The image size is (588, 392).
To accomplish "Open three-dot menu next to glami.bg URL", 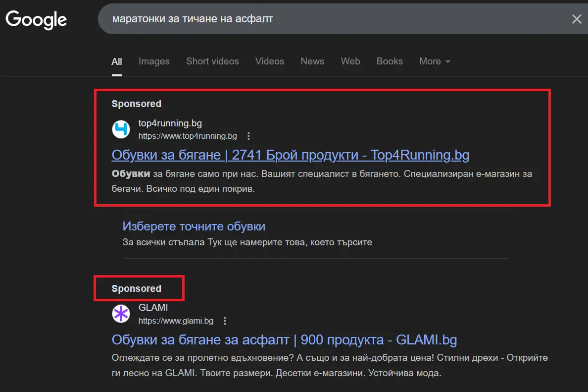I will click(225, 321).
